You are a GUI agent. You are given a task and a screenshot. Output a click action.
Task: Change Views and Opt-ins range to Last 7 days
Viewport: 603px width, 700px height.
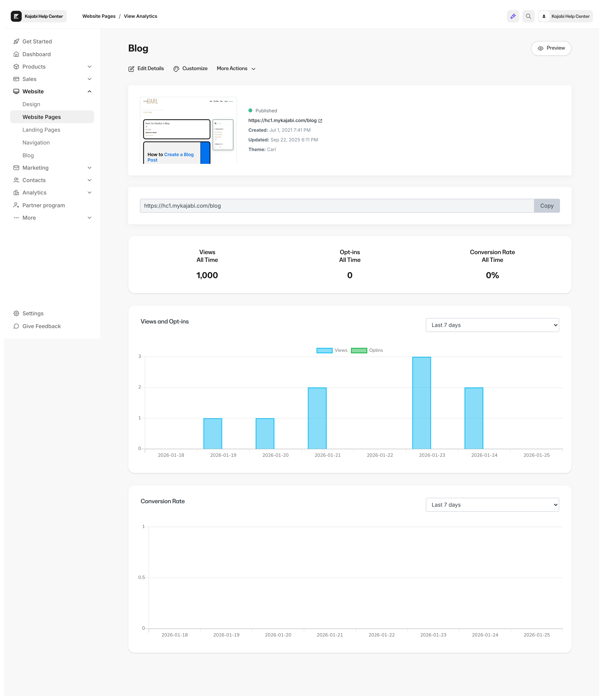[493, 325]
